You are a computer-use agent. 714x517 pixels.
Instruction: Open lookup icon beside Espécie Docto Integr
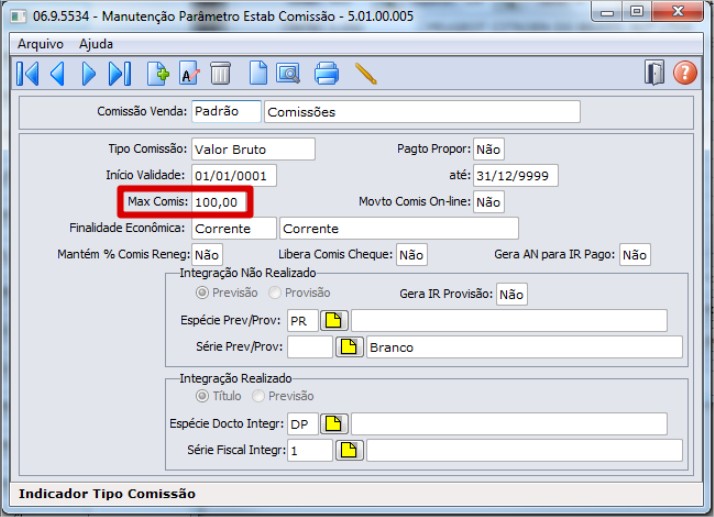[x=334, y=424]
